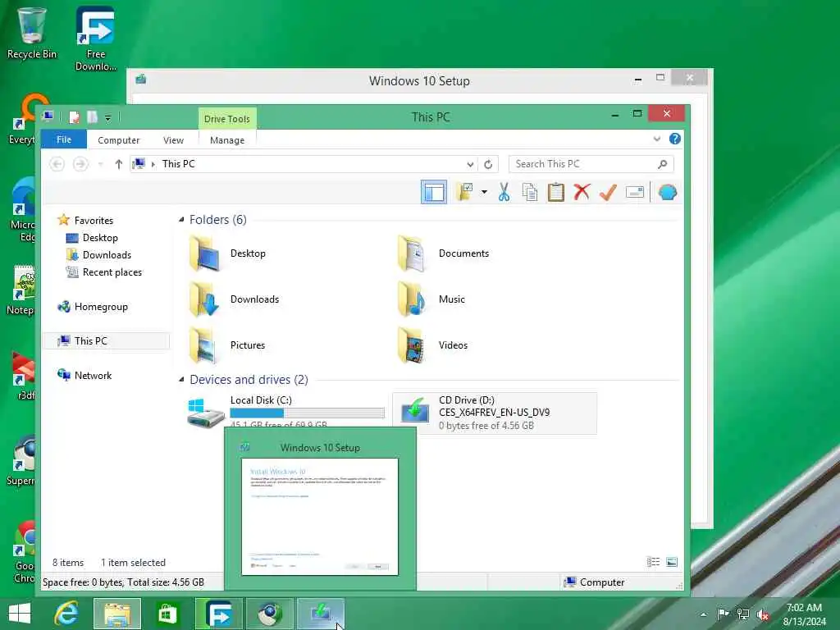Viewport: 840px width, 630px height.
Task: Go back with the Back arrow button
Action: 57,164
